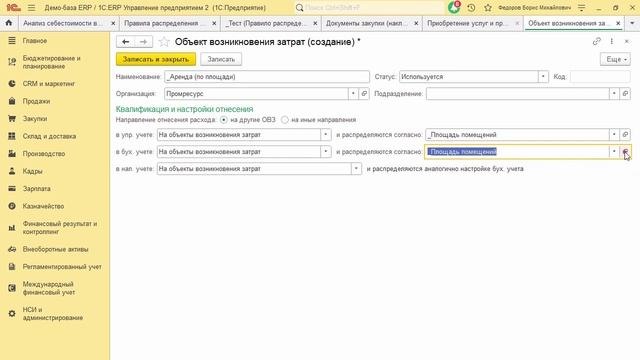Expand the Статус dropdown
Screen dimensions: 640x360
pos(543,77)
